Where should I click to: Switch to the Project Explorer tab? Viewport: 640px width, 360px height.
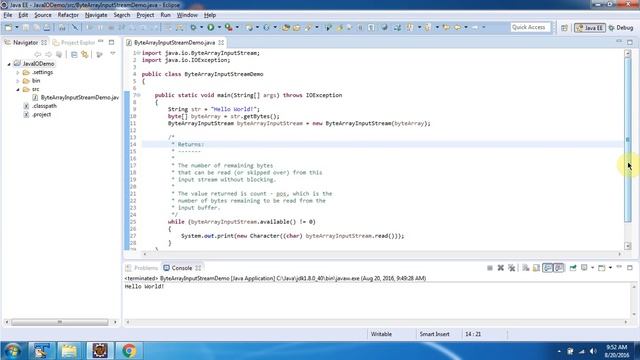click(74, 42)
